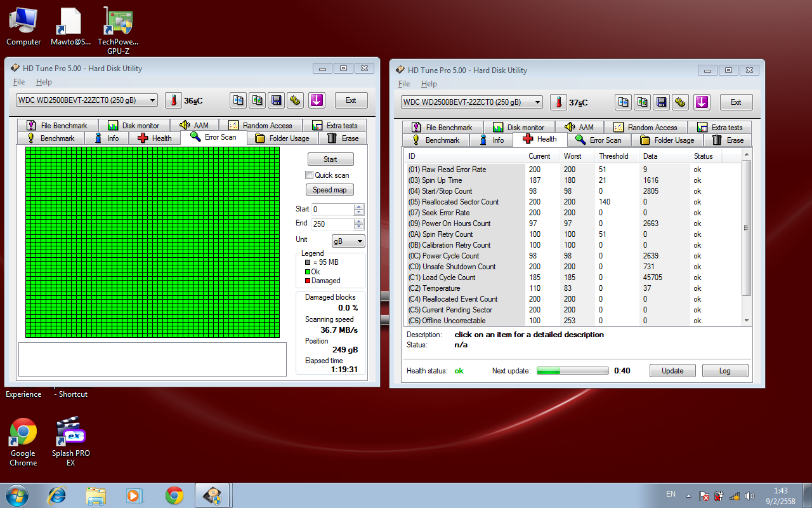Click floppy save icon in left HD Tune window
Screen dimensions: 812x508
[276, 100]
